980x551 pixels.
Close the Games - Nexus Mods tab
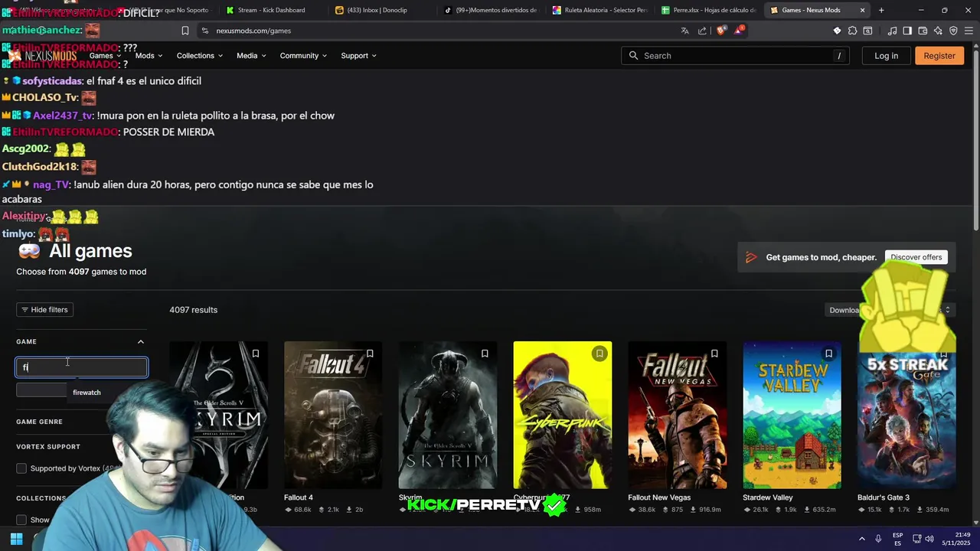pyautogui.click(x=863, y=10)
